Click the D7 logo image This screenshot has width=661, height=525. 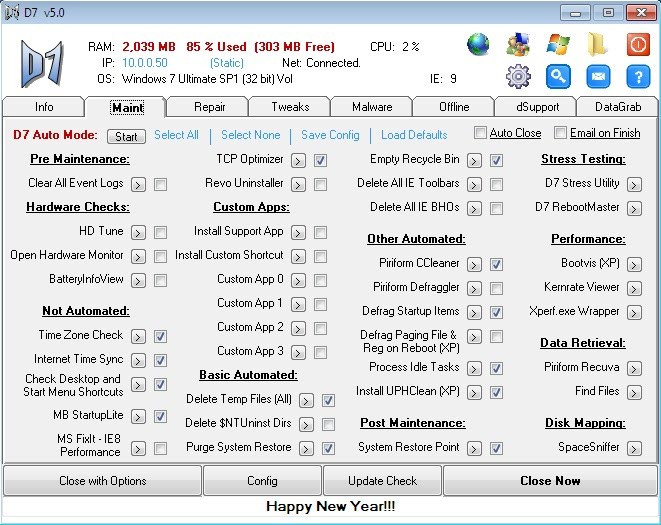point(42,63)
